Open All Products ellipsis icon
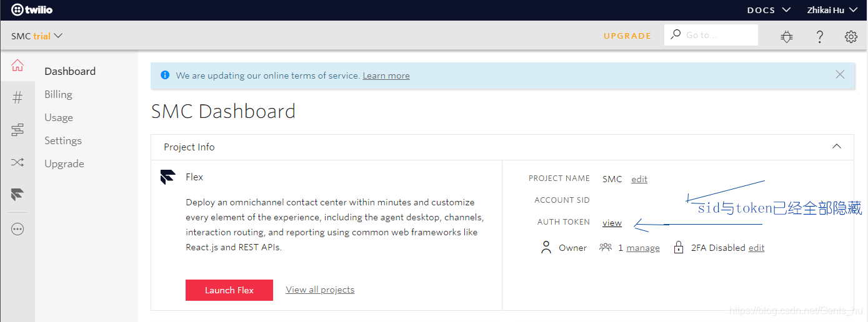The height and width of the screenshot is (322, 868). [x=17, y=229]
